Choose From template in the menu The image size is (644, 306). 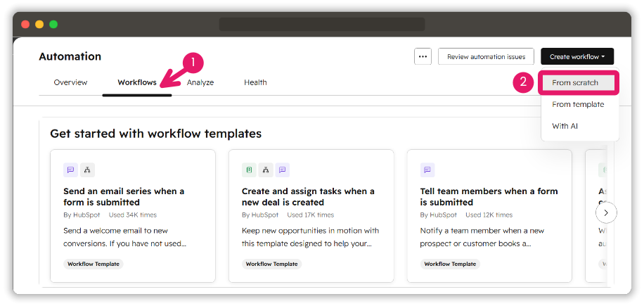pos(578,104)
